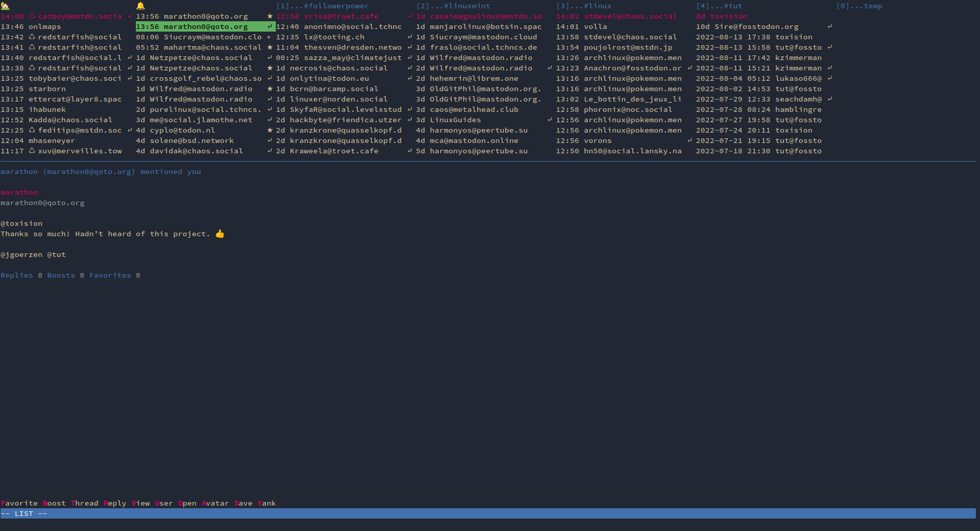Select the vorons row in the #linux column
980x531 pixels.
coord(625,140)
